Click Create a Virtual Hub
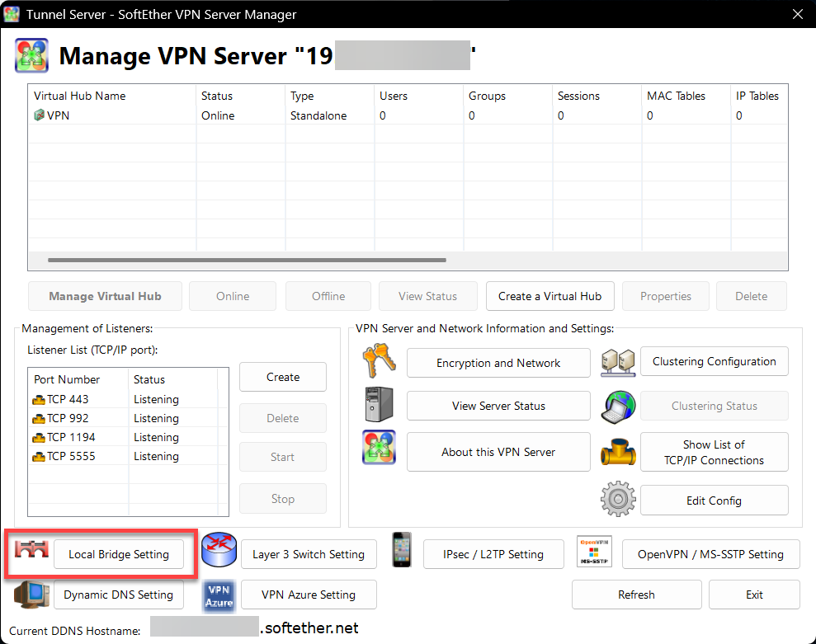Screen dimensions: 816x644 (x=550, y=296)
